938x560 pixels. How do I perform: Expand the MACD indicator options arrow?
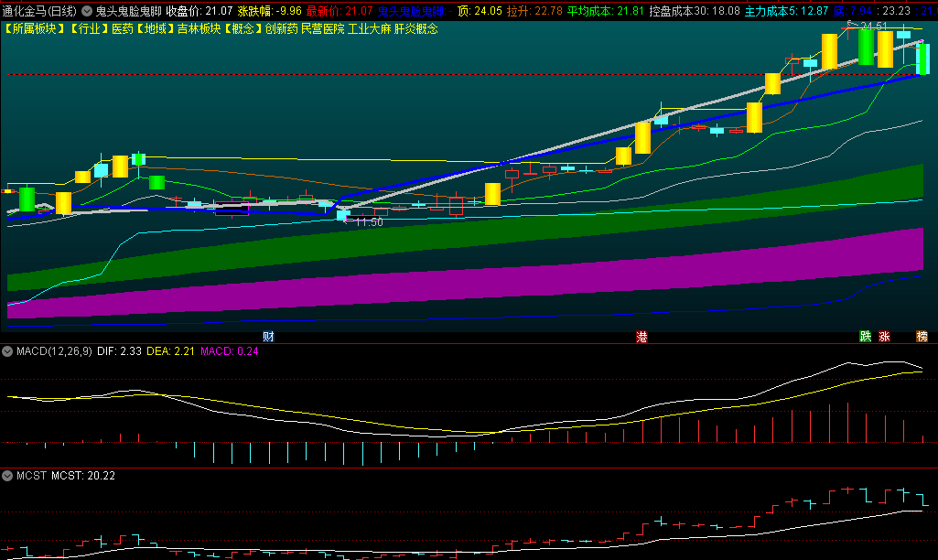(x=7, y=351)
